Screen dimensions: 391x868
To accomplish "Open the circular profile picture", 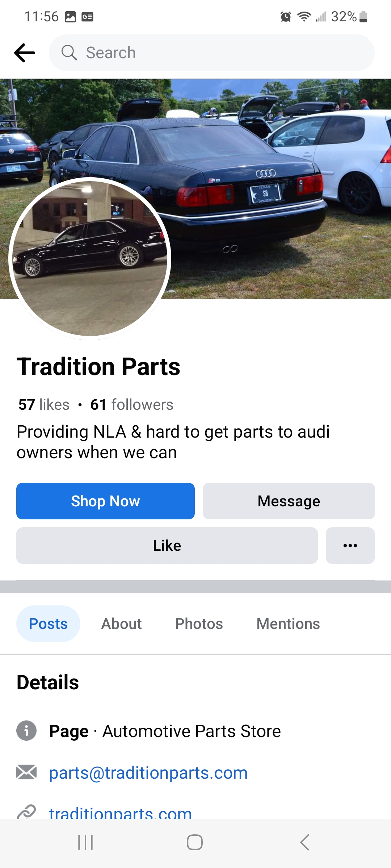I will click(x=90, y=259).
